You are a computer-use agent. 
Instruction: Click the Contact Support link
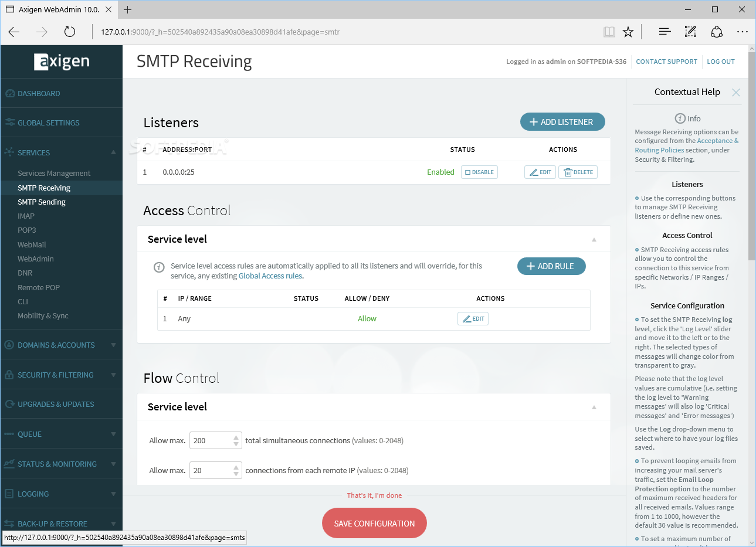click(667, 62)
